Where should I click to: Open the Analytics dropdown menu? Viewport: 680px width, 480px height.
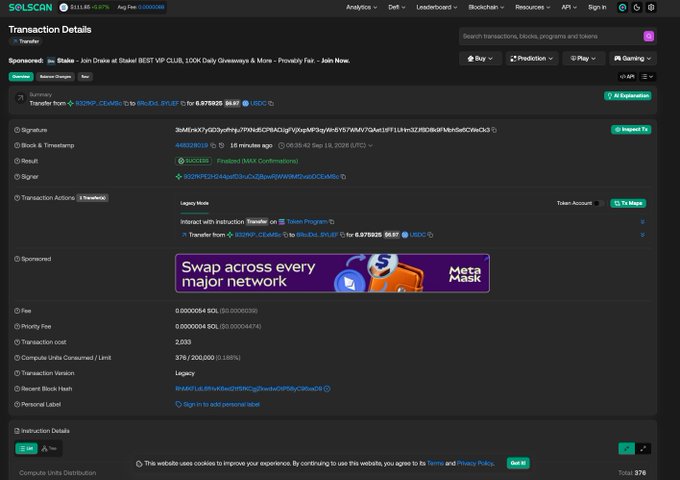click(x=361, y=7)
